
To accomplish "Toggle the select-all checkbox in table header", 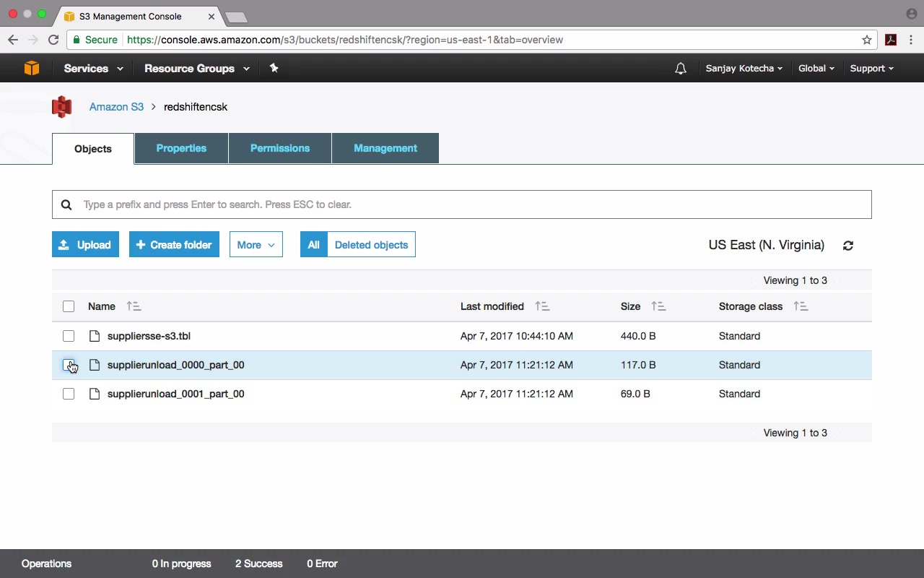I will [69, 306].
